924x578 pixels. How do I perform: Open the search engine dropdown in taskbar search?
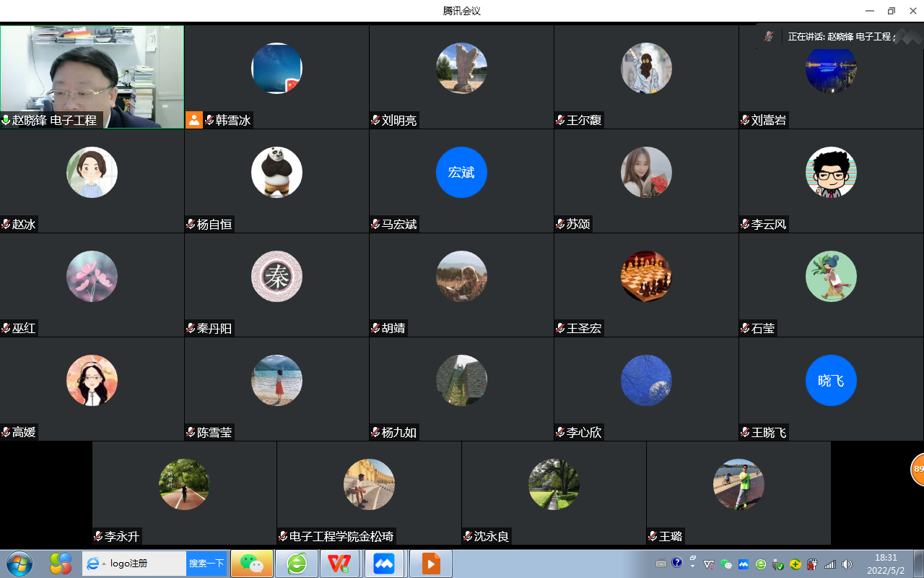pos(104,564)
